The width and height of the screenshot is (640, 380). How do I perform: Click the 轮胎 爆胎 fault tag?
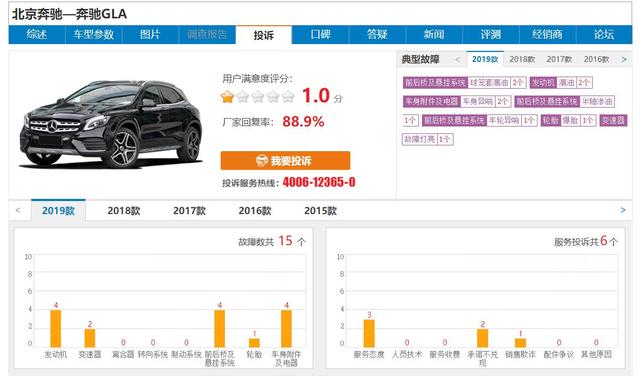[x=569, y=120]
